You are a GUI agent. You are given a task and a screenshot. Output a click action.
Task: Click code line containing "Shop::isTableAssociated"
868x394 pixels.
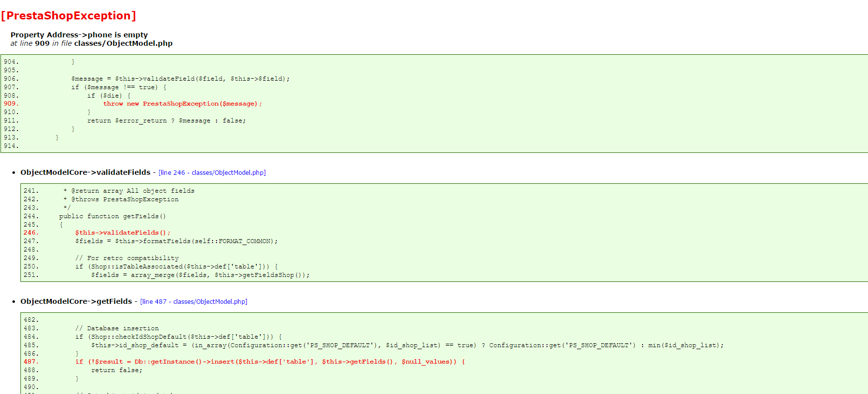click(x=177, y=266)
